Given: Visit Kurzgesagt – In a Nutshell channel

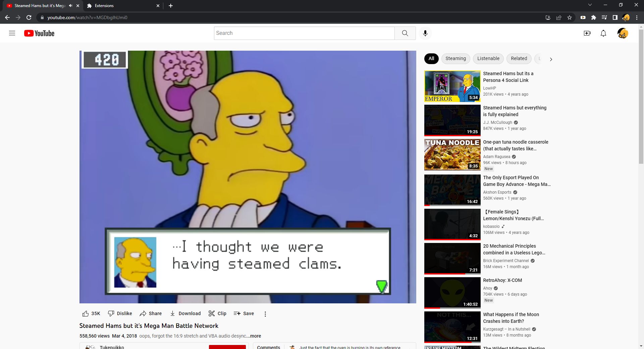Looking at the screenshot, I should point(506,329).
